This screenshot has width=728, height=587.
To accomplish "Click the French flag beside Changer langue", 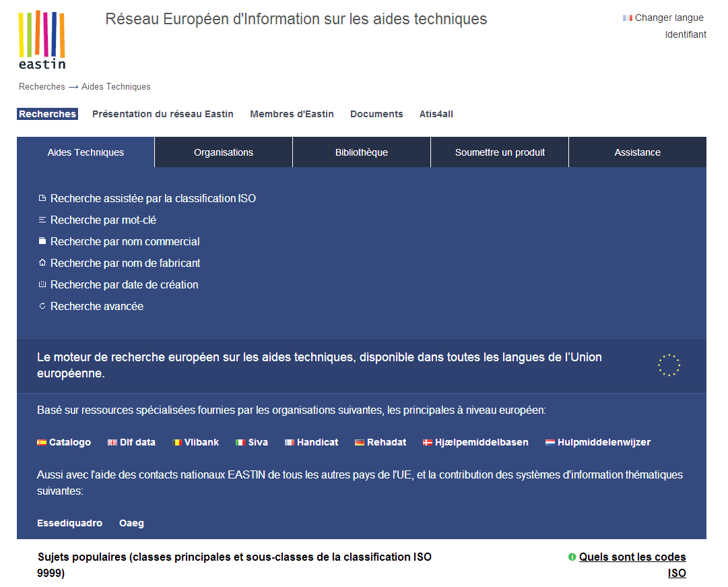I will tap(628, 18).
